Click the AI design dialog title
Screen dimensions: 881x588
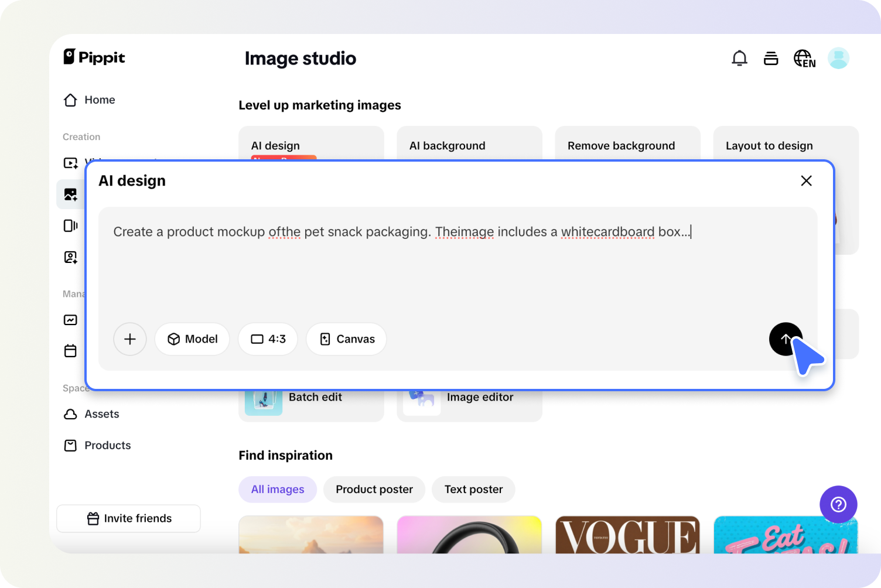point(132,181)
